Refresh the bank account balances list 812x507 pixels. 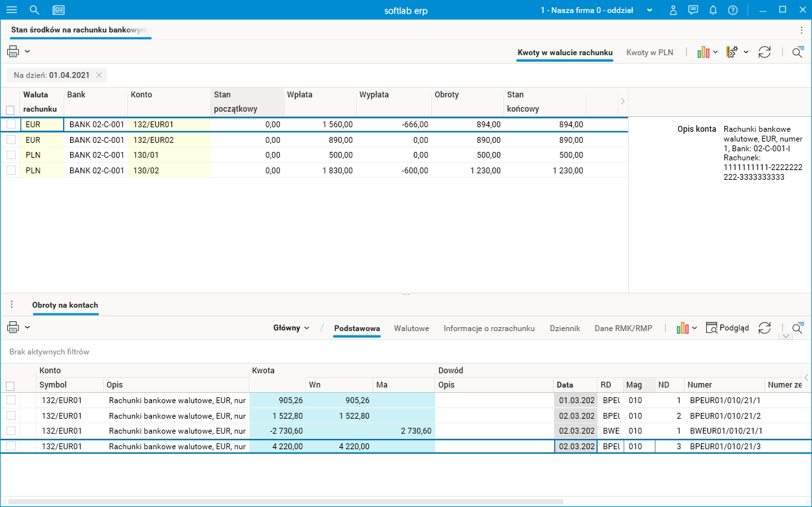point(765,53)
